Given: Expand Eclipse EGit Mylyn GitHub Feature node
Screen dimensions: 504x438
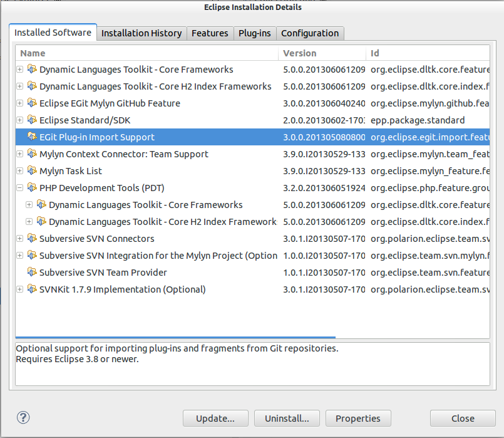Looking at the screenshot, I should click(x=20, y=103).
